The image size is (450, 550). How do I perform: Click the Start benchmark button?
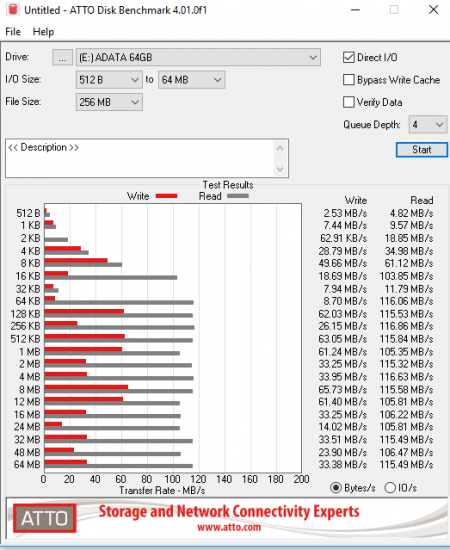422,150
